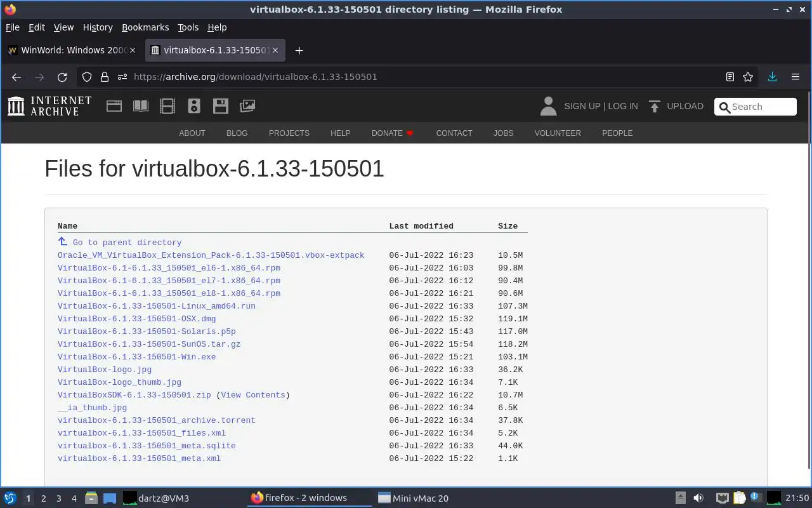Click ABOUT in Archive navigation
Viewport: 812px width, 508px height.
click(192, 133)
